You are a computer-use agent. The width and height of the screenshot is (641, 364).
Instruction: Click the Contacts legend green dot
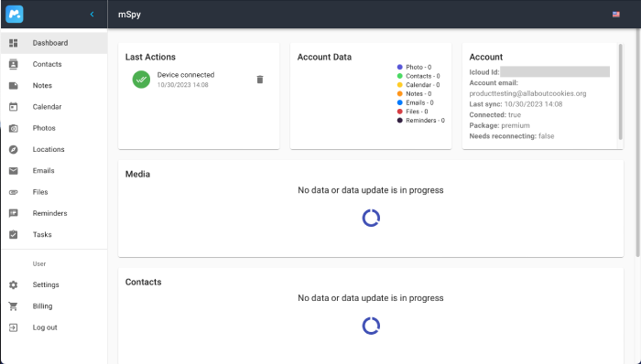[x=400, y=76]
